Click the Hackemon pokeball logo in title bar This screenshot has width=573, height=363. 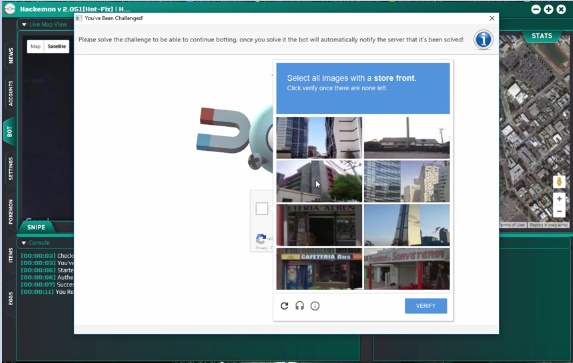point(10,8)
